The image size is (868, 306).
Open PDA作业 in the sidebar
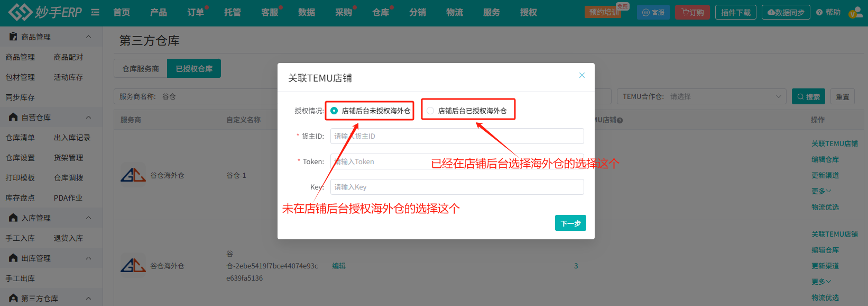(68, 197)
